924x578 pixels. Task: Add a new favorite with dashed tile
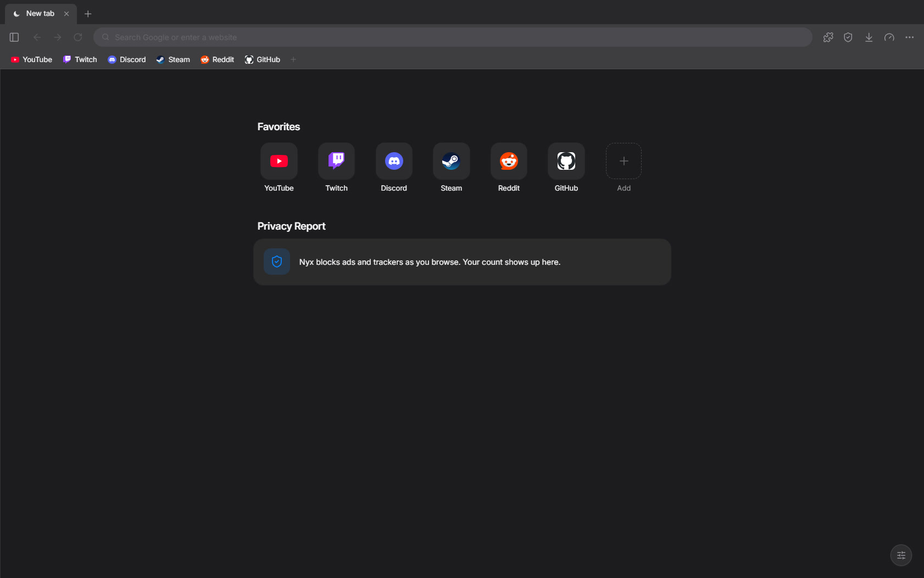(x=624, y=161)
